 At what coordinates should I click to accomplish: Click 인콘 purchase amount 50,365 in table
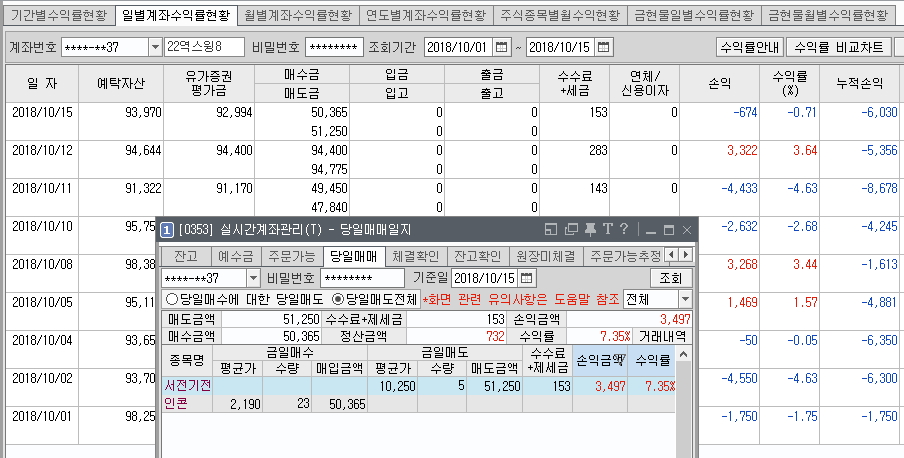[x=348, y=404]
